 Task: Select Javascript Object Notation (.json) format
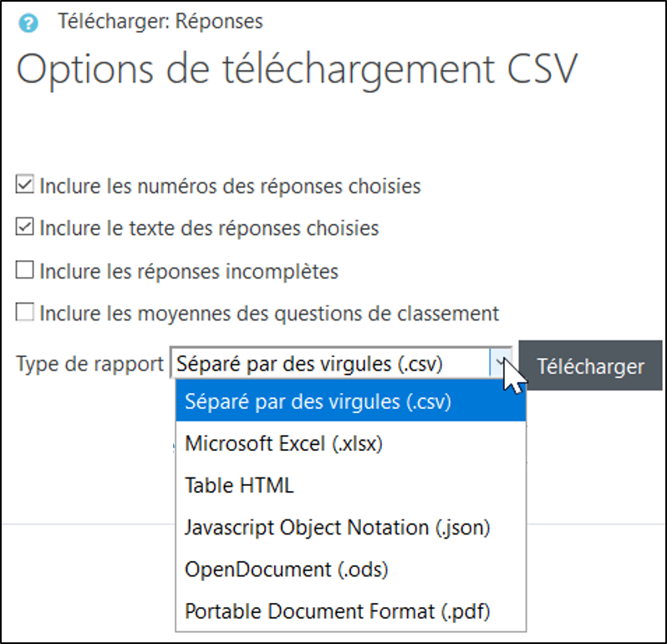point(337,527)
